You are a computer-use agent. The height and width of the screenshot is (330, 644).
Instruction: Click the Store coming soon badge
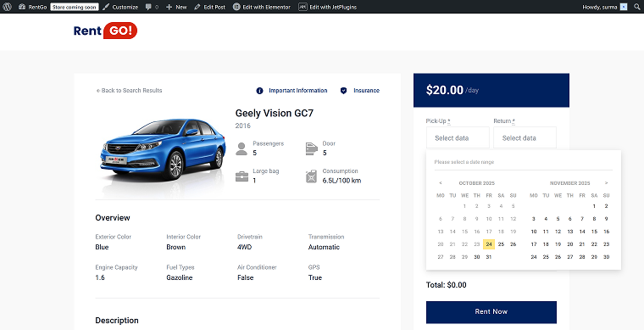[x=75, y=7]
